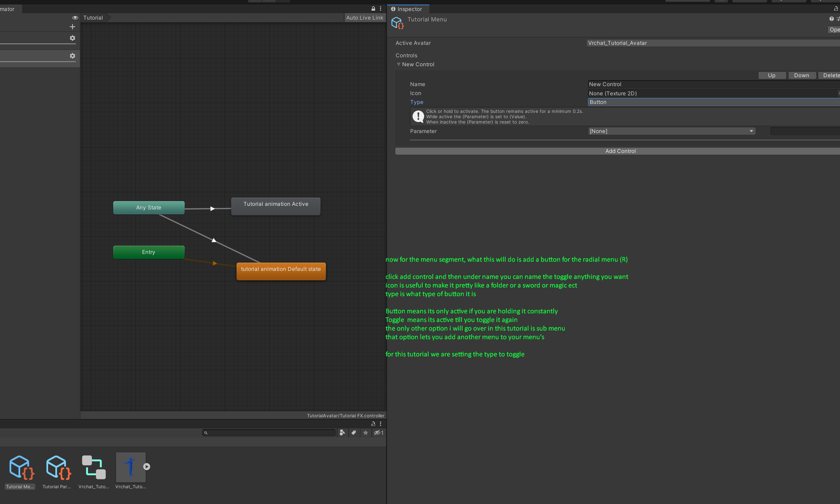Expand Vrchat_Tuto model asset arrow
Screen dimensions: 840x504
(147, 467)
